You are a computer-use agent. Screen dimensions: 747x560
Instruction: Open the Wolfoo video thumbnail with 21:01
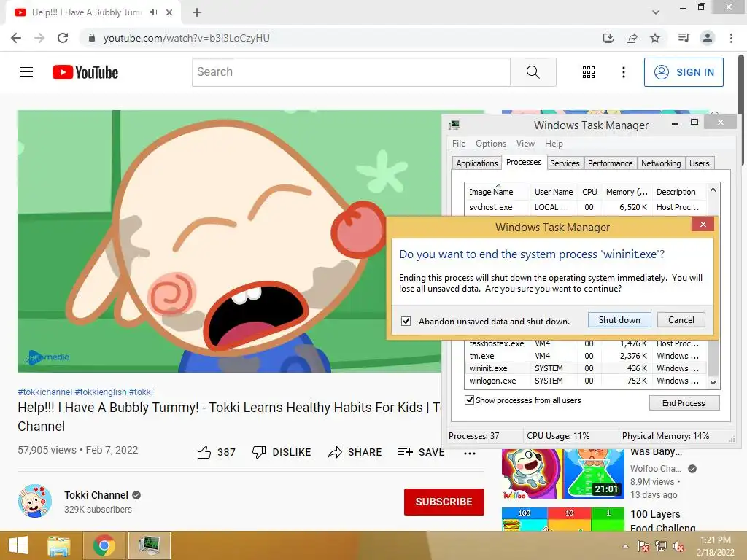tap(562, 473)
